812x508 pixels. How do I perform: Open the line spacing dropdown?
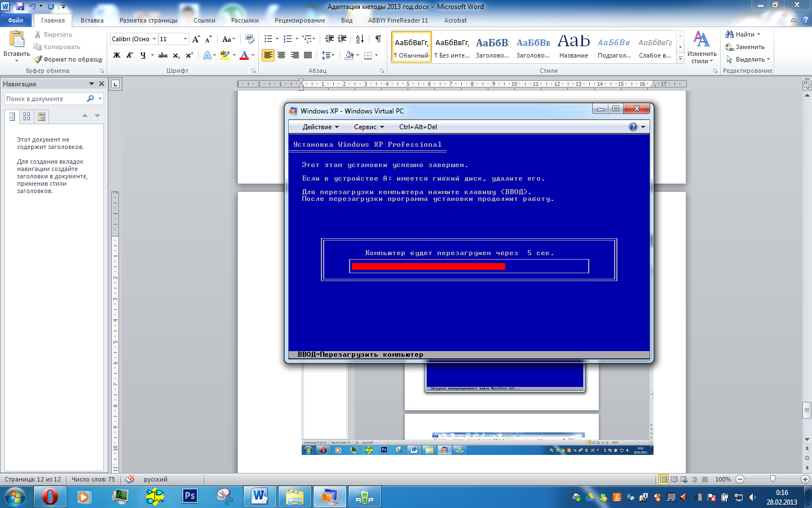tap(328, 55)
